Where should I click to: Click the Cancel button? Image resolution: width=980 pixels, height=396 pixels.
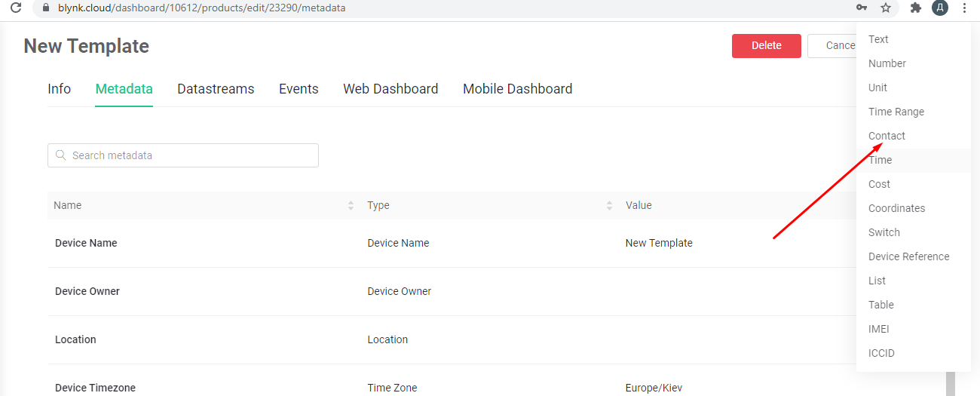(x=832, y=45)
